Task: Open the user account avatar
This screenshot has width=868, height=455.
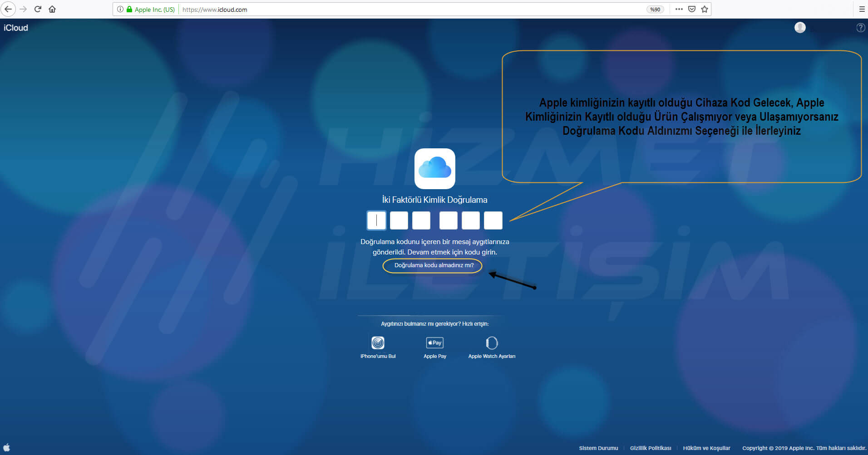Action: 800,28
